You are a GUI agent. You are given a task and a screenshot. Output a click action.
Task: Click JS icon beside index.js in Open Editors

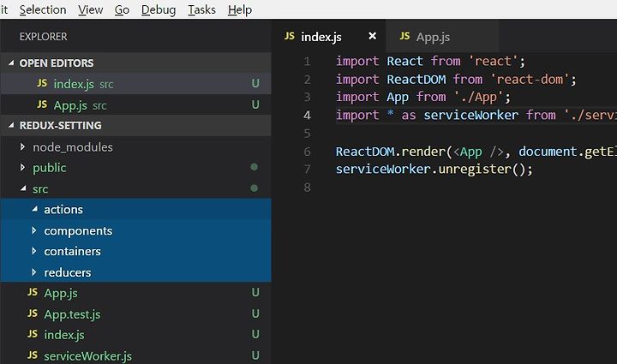(42, 83)
